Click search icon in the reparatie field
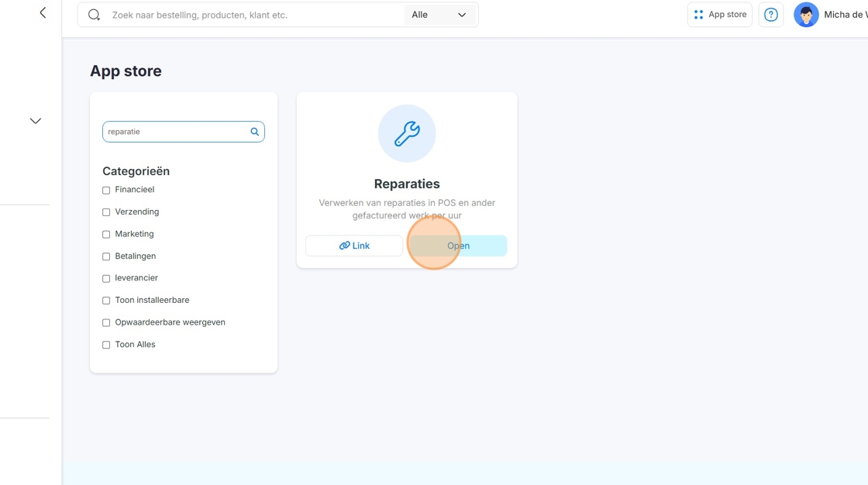 coord(255,132)
